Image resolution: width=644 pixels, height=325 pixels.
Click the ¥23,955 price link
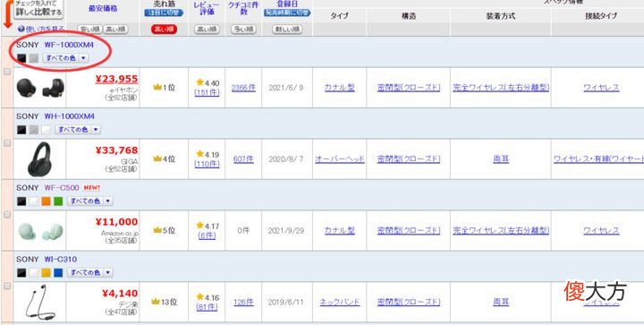pos(116,79)
